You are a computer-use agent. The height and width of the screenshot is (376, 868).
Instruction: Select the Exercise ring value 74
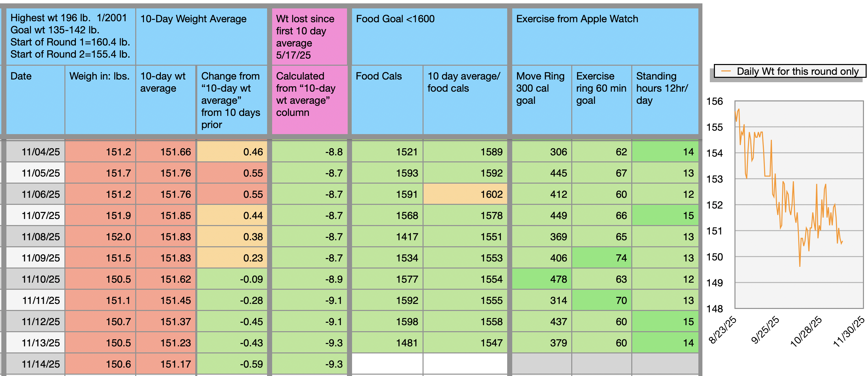pyautogui.click(x=602, y=258)
